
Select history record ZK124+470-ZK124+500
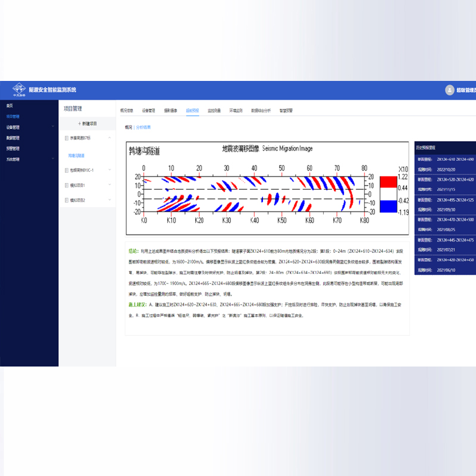pyautogui.click(x=455, y=220)
